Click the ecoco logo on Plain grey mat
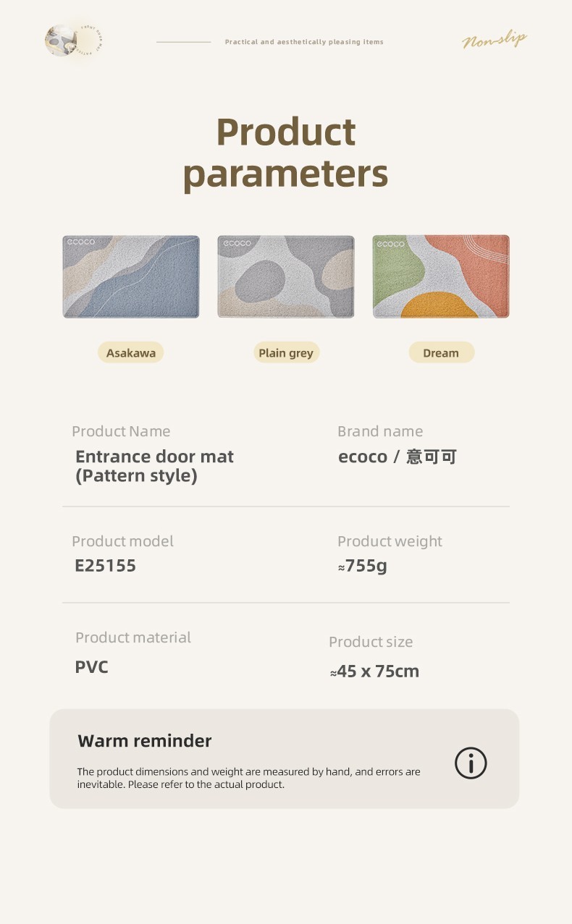This screenshot has height=924, width=572. click(237, 243)
